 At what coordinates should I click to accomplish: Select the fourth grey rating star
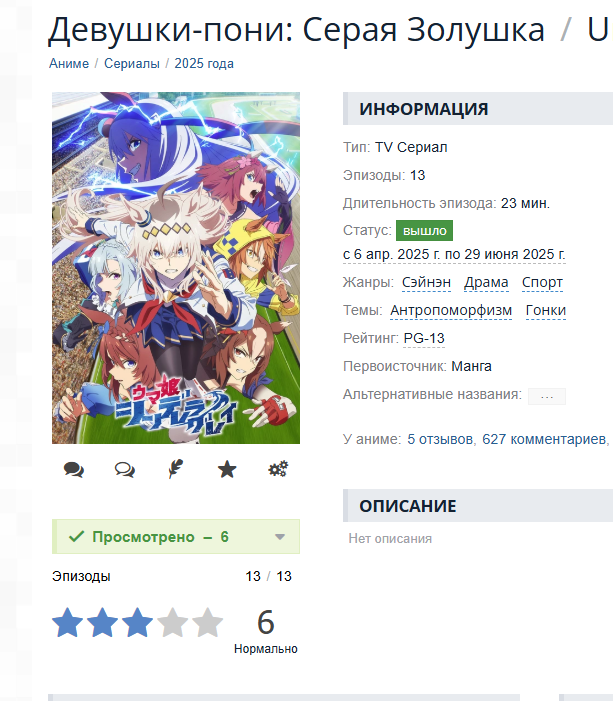coord(173,622)
